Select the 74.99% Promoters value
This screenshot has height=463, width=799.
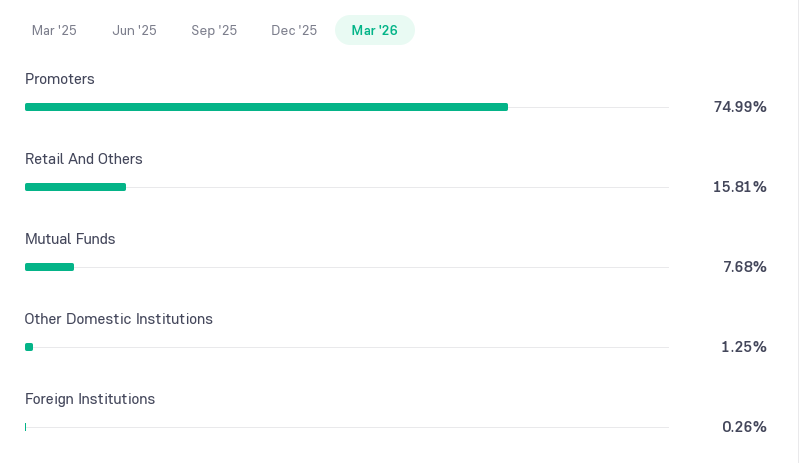pos(740,107)
